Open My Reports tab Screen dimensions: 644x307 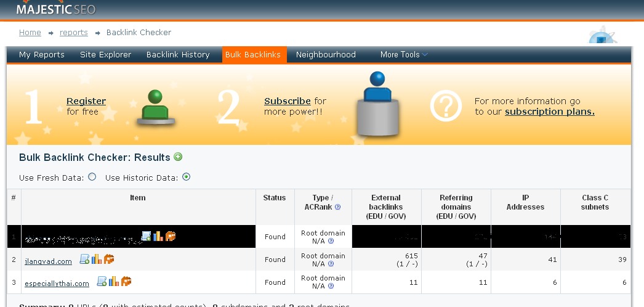click(x=42, y=55)
